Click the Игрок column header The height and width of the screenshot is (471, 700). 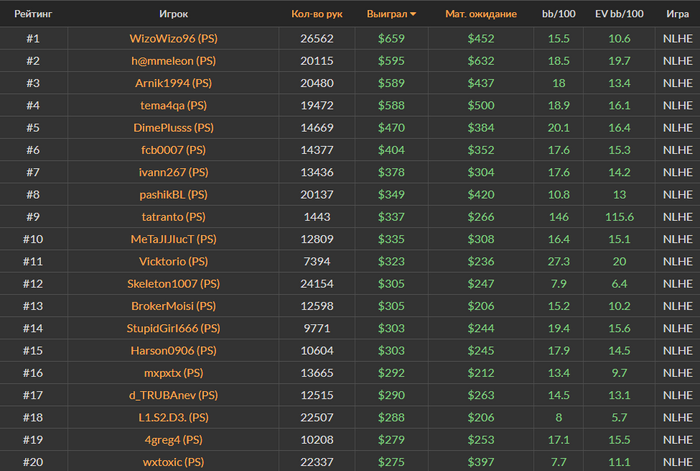[173, 14]
